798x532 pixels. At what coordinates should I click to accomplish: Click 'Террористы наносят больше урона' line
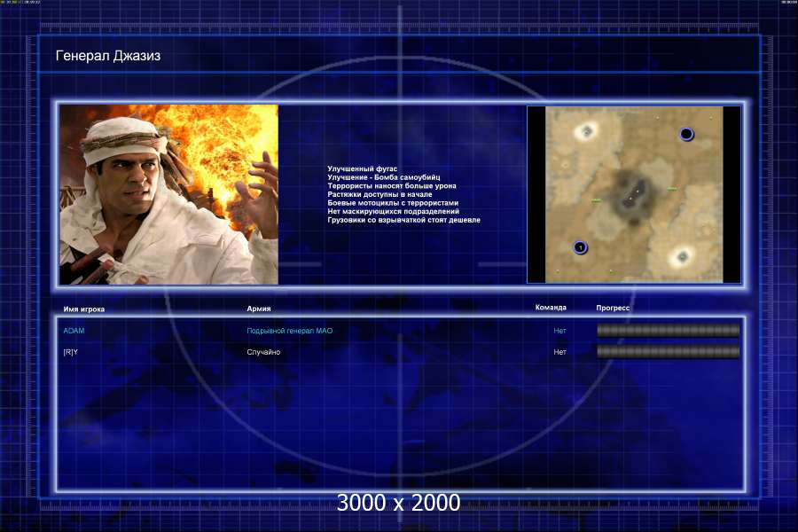pyautogui.click(x=392, y=186)
